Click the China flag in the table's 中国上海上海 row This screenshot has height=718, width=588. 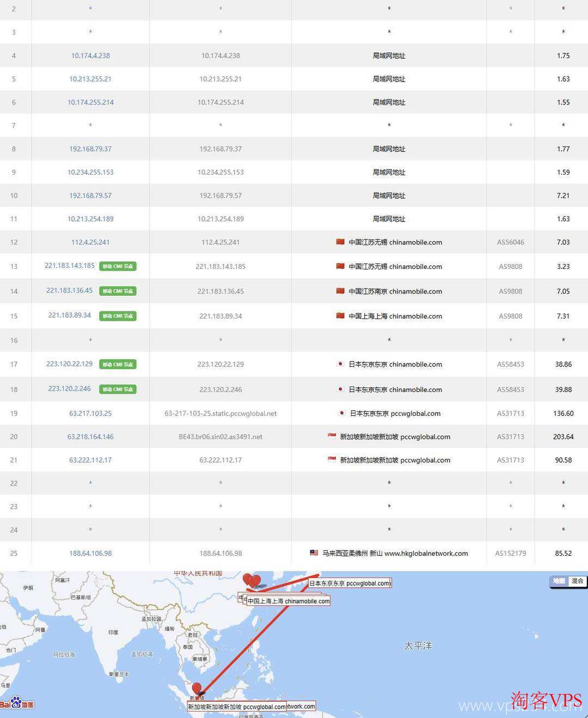340,316
